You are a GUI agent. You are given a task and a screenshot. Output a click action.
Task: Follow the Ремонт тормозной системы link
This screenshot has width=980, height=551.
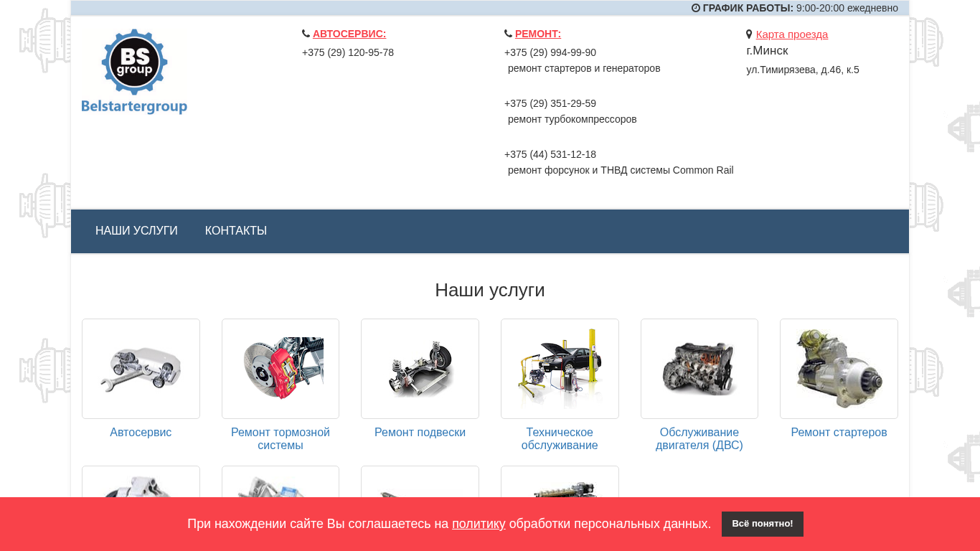pos(281,439)
